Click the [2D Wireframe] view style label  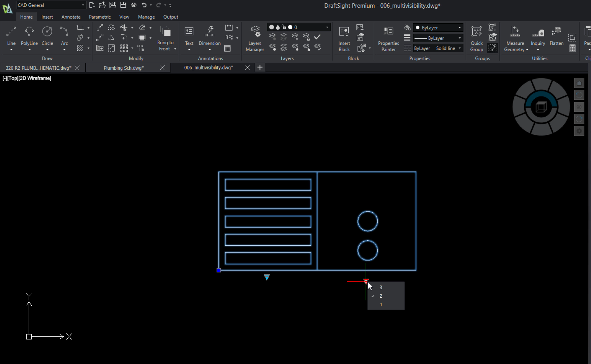(35, 78)
